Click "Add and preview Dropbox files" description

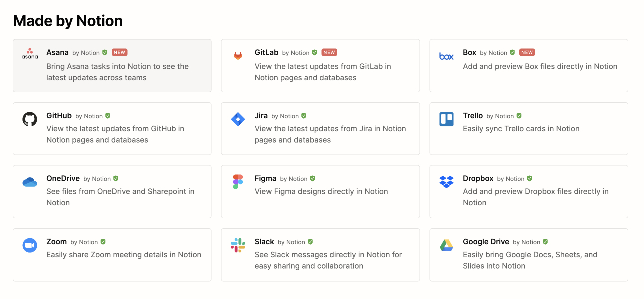[536, 197]
